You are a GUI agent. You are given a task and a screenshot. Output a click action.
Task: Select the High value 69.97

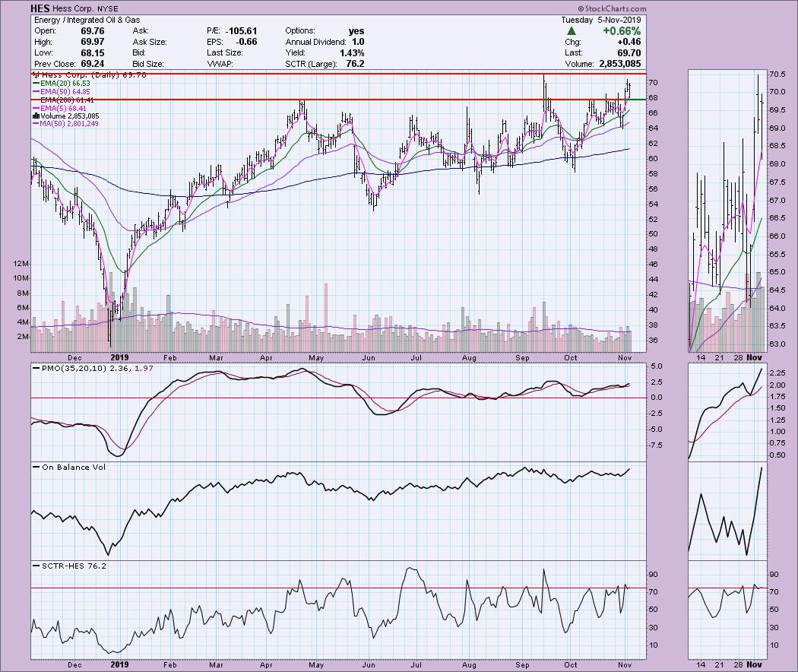[93, 42]
